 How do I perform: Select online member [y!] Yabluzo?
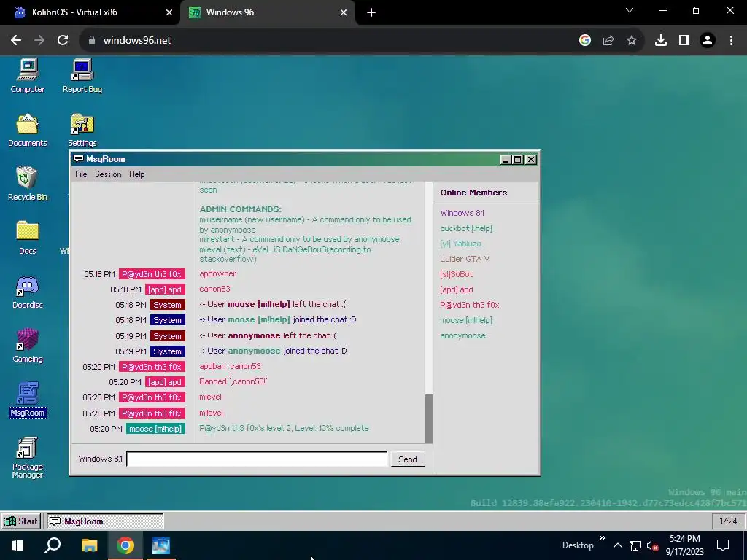pos(460,244)
